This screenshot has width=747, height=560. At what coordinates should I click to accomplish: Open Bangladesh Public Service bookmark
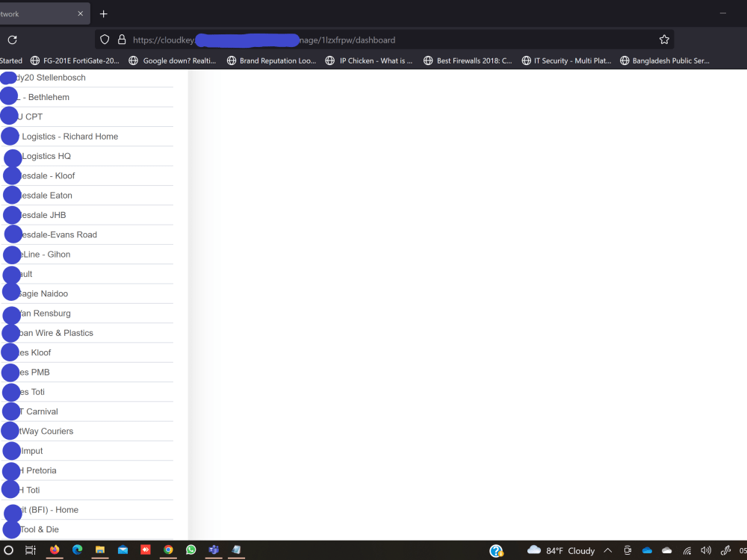[665, 60]
